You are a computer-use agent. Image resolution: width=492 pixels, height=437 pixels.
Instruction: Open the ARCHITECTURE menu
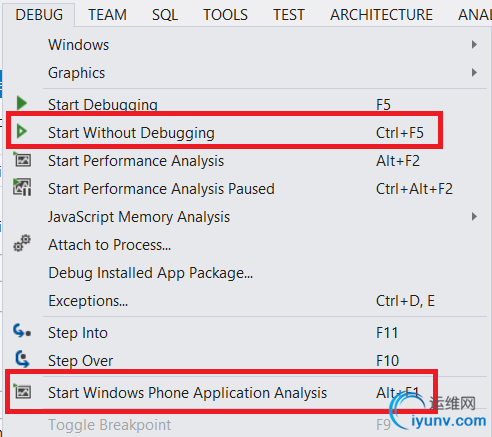tap(381, 15)
